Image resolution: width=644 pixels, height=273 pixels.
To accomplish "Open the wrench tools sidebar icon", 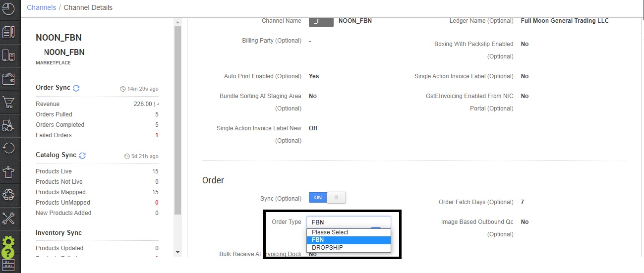I will [8, 218].
